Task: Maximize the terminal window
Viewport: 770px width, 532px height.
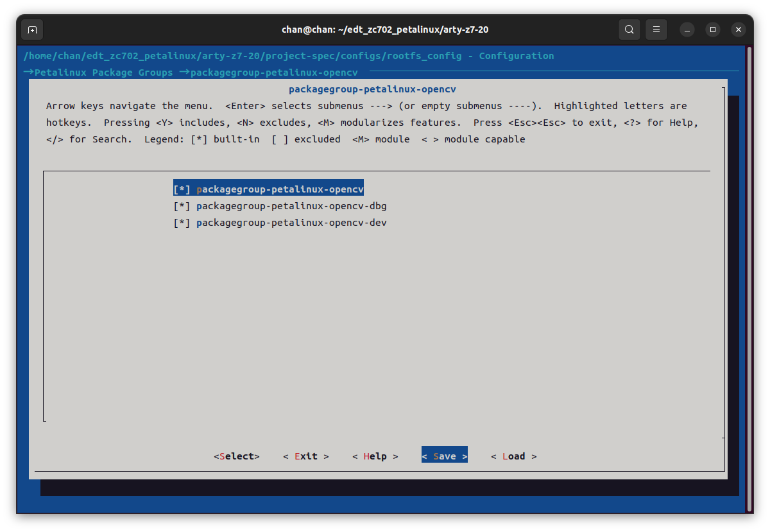Action: point(713,30)
